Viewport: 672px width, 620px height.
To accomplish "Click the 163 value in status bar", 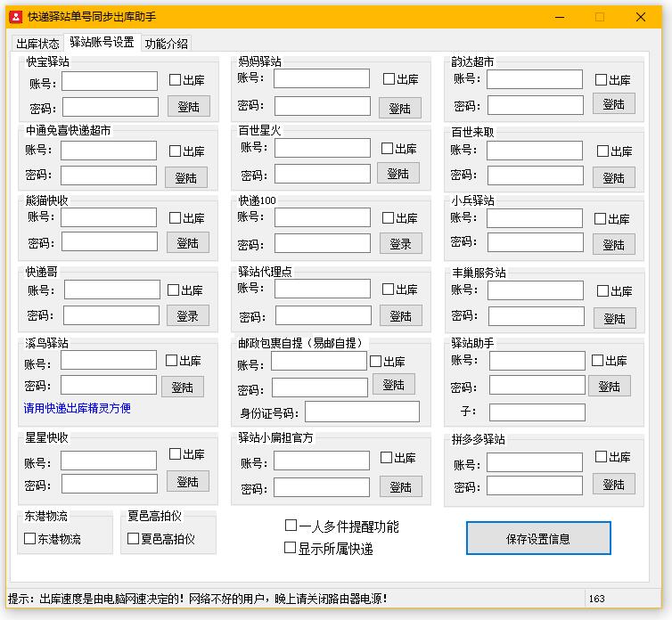I will [x=596, y=598].
